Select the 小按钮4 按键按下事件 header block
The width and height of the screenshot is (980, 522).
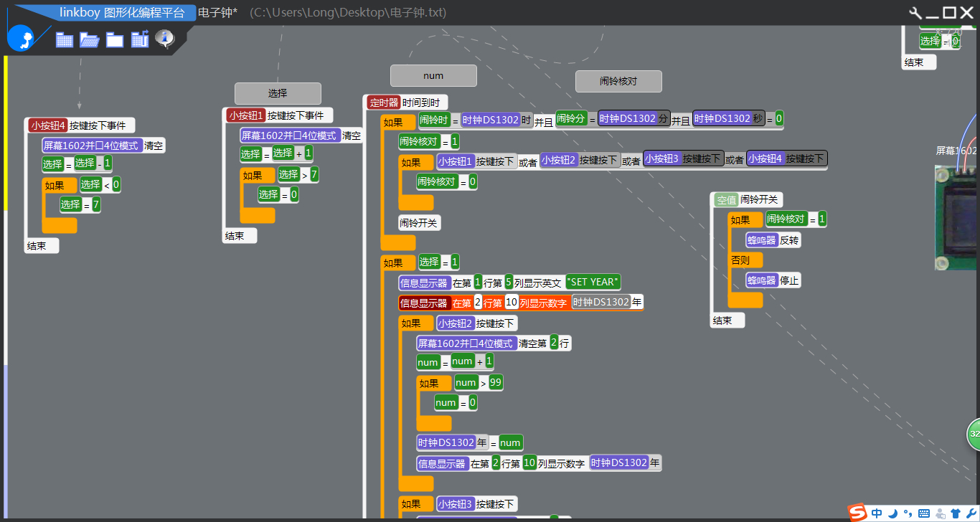pos(80,125)
